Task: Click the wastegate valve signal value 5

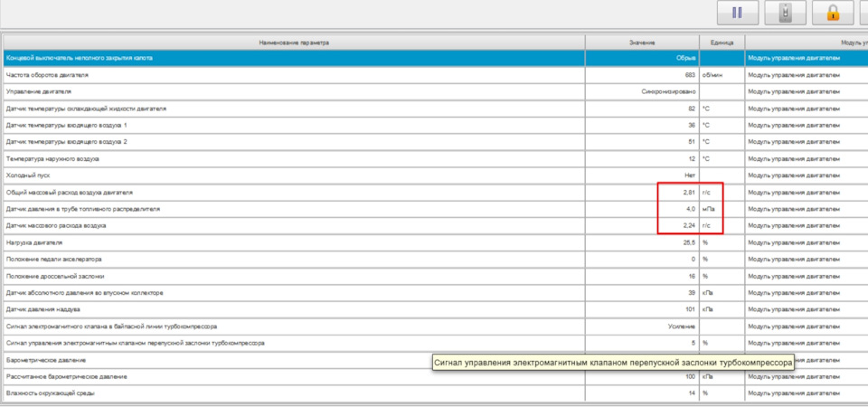Action: [x=693, y=344]
